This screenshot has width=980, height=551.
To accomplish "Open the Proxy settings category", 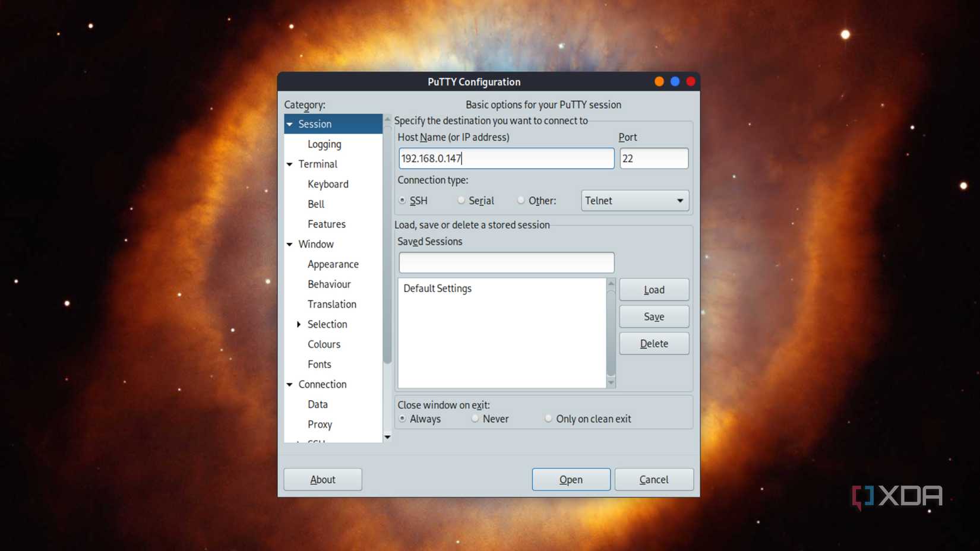I will 320,425.
